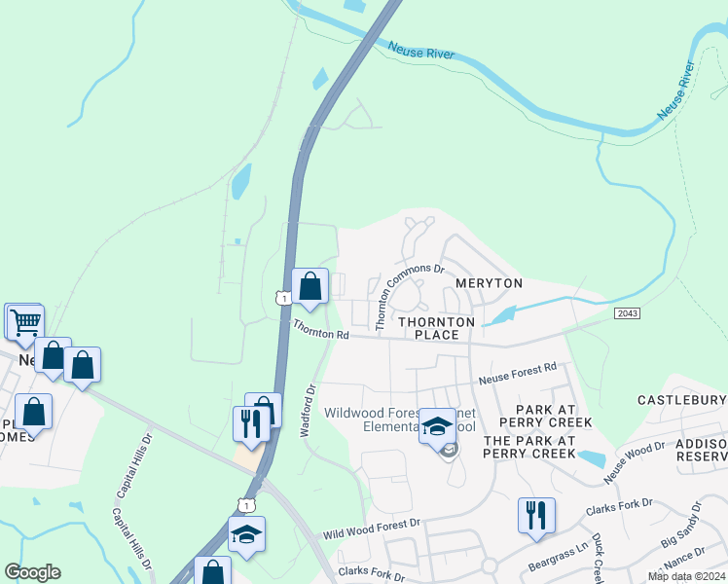Open the Google logo link
This screenshot has height=584, width=728.
pyautogui.click(x=32, y=572)
